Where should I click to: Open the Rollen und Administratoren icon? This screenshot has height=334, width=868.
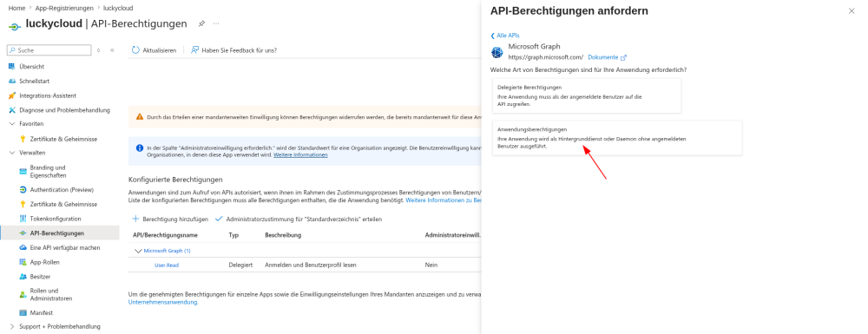(x=23, y=295)
